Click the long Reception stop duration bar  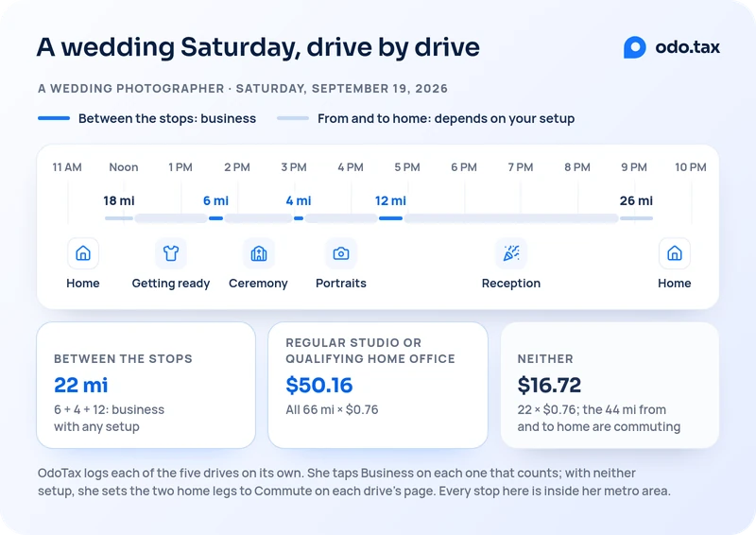coord(511,218)
